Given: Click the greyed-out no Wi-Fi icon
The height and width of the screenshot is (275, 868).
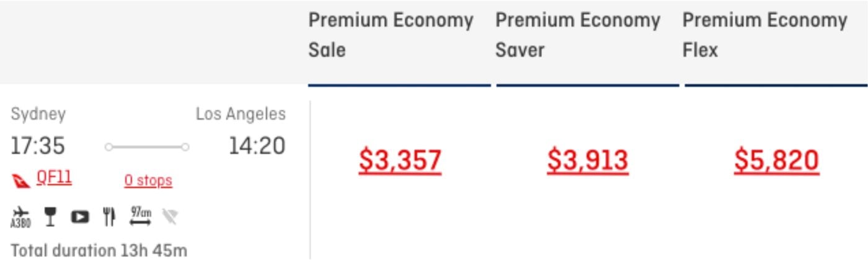Looking at the screenshot, I should [170, 217].
